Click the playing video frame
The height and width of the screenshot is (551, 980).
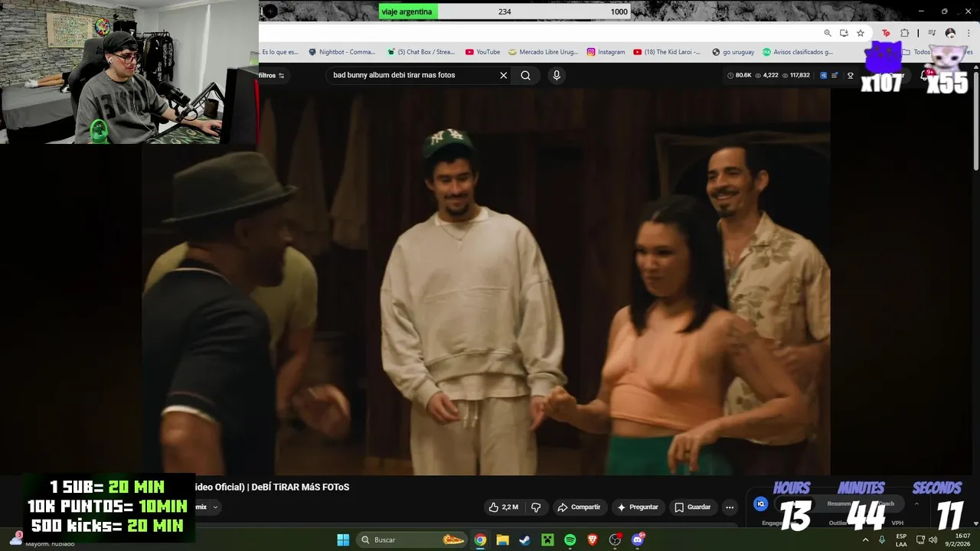(x=485, y=282)
